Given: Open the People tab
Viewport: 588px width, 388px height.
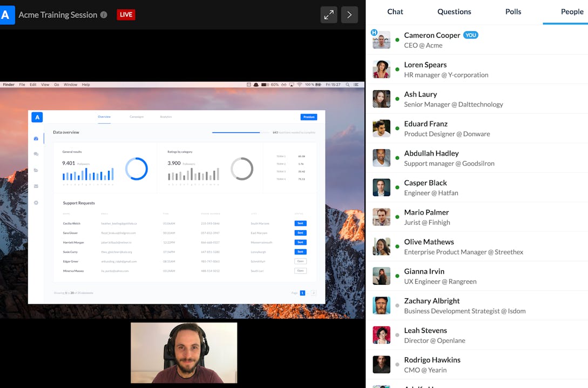Looking at the screenshot, I should (572, 11).
